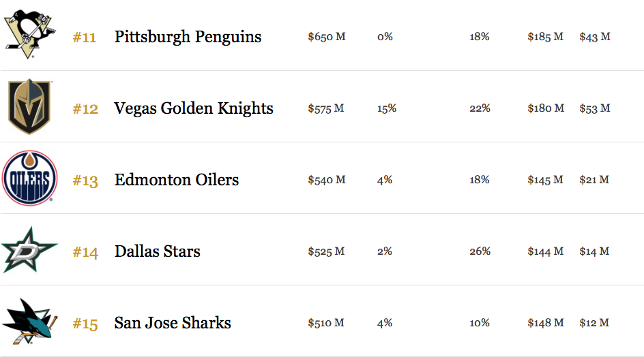Select the #15 rank number

pyautogui.click(x=85, y=324)
